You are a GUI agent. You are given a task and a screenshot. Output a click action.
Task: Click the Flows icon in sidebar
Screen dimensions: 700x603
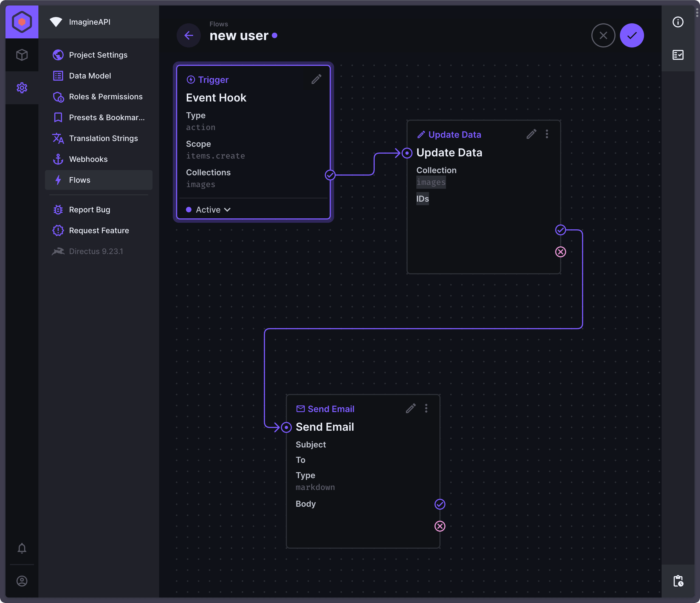[x=58, y=180]
